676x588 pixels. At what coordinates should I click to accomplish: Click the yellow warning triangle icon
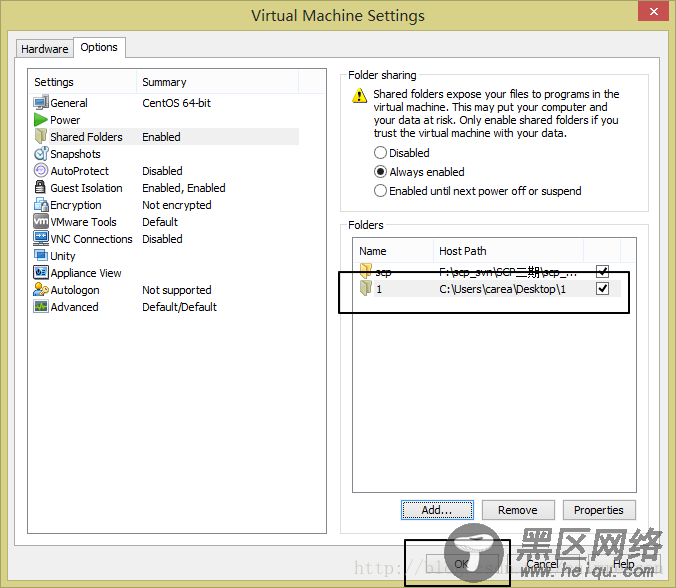pyautogui.click(x=359, y=96)
